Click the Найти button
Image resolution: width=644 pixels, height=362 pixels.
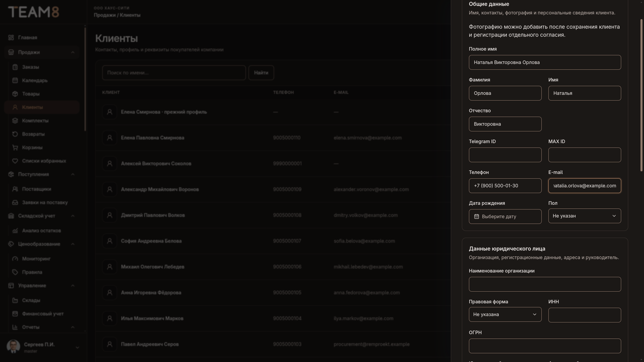coord(261,73)
